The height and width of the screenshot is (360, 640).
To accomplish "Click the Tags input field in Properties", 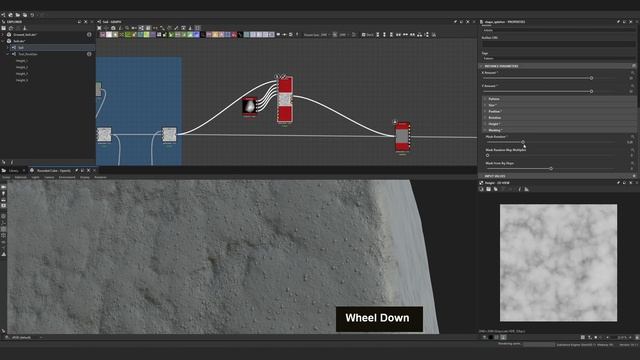I will coord(558,58).
